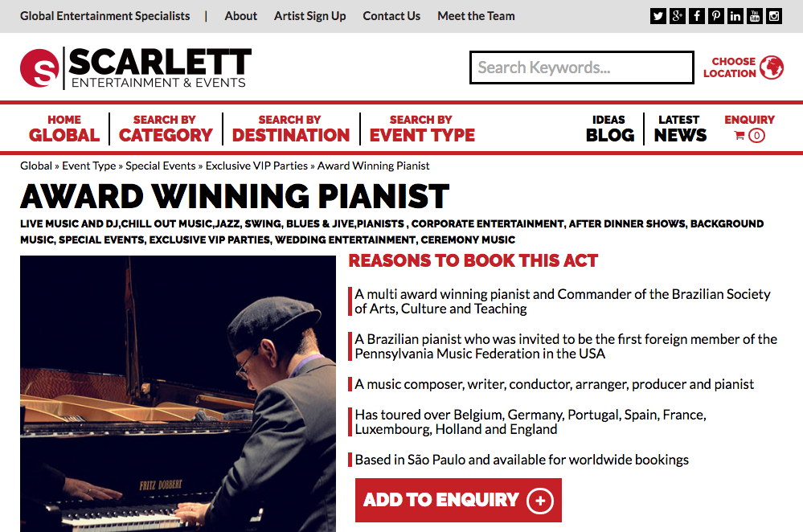The height and width of the screenshot is (532, 803).
Task: Open the Artist Sign Up link
Action: [x=309, y=16]
